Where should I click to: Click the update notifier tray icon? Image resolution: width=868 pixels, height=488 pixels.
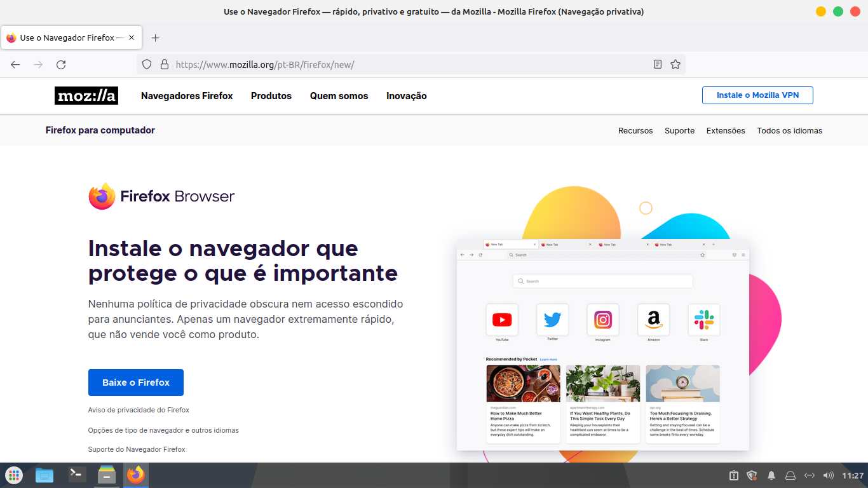coord(733,475)
